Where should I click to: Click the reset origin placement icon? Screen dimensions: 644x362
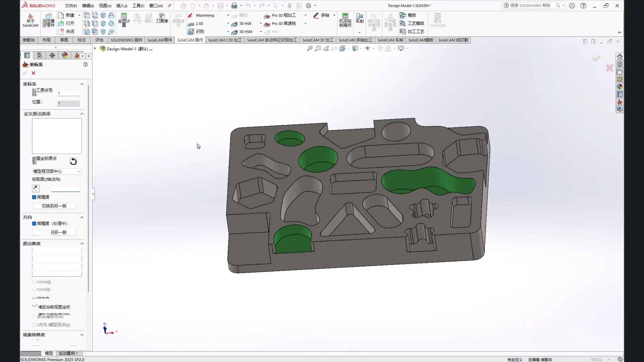[73, 162]
